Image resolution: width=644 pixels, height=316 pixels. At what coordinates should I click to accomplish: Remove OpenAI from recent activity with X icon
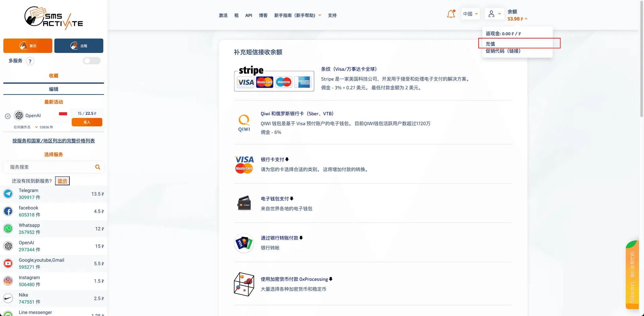[x=8, y=116]
